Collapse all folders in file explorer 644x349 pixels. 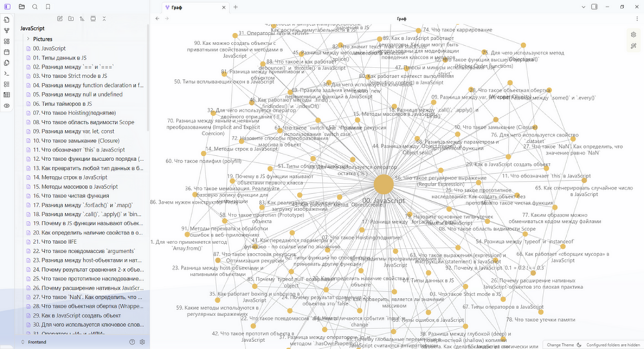pos(104,19)
